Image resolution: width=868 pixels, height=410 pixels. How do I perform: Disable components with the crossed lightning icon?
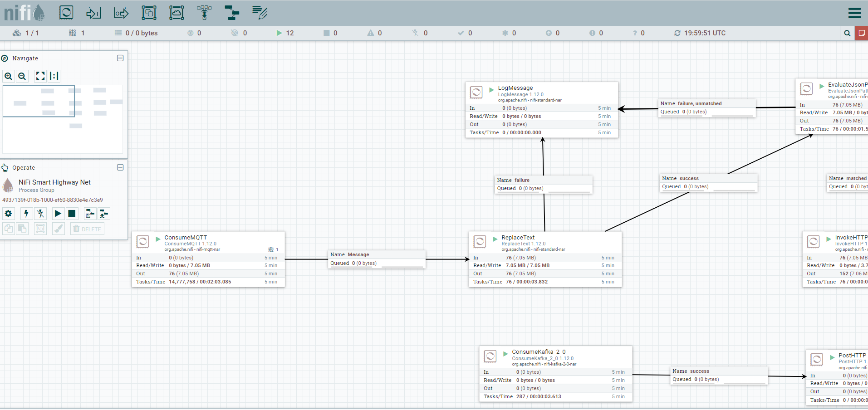[x=40, y=214]
